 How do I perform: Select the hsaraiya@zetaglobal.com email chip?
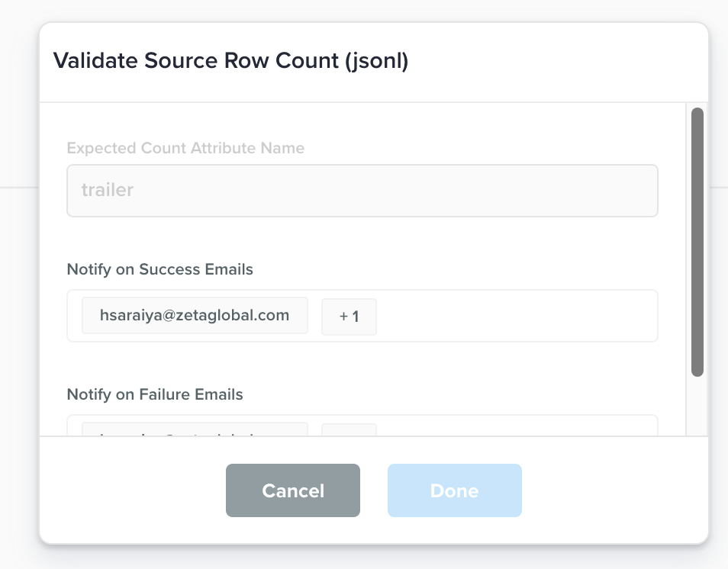coord(195,315)
